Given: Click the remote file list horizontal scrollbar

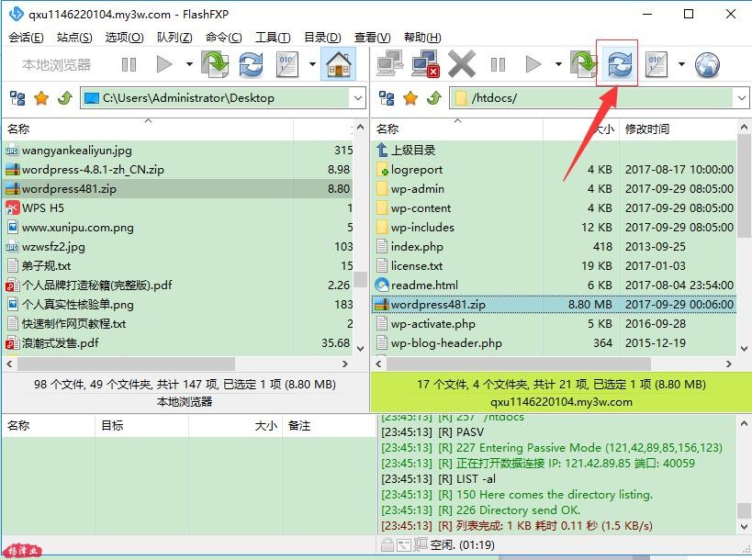Looking at the screenshot, I should tap(519, 364).
